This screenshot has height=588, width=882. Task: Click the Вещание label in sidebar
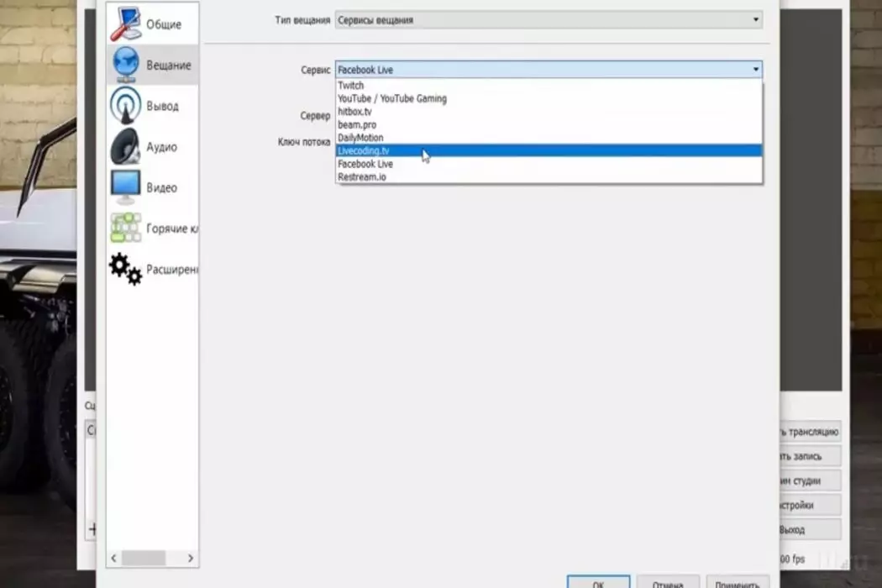(169, 66)
